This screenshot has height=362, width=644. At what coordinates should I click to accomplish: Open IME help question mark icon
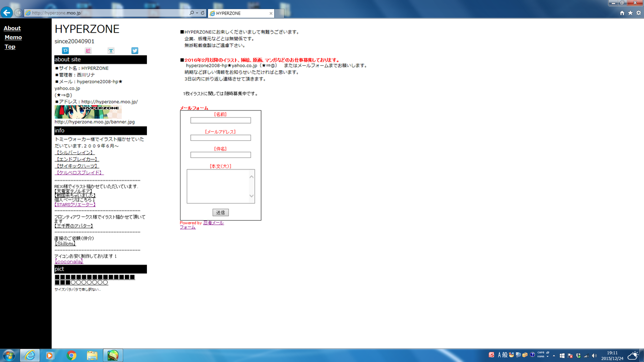(x=531, y=355)
